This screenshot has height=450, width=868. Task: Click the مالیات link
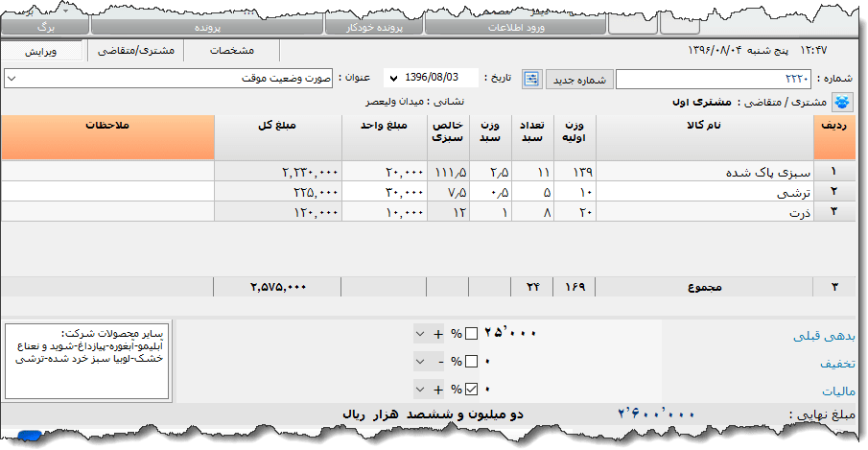pyautogui.click(x=838, y=391)
